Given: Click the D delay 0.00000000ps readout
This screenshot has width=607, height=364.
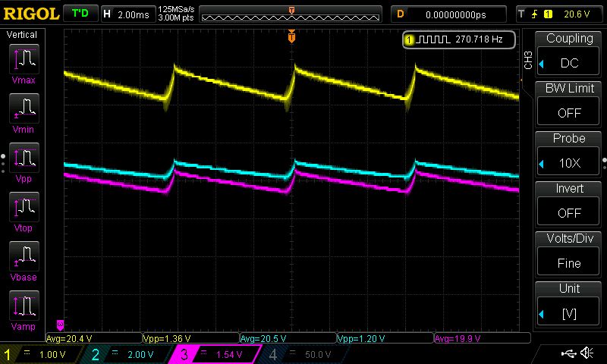Looking at the screenshot, I should pos(448,14).
